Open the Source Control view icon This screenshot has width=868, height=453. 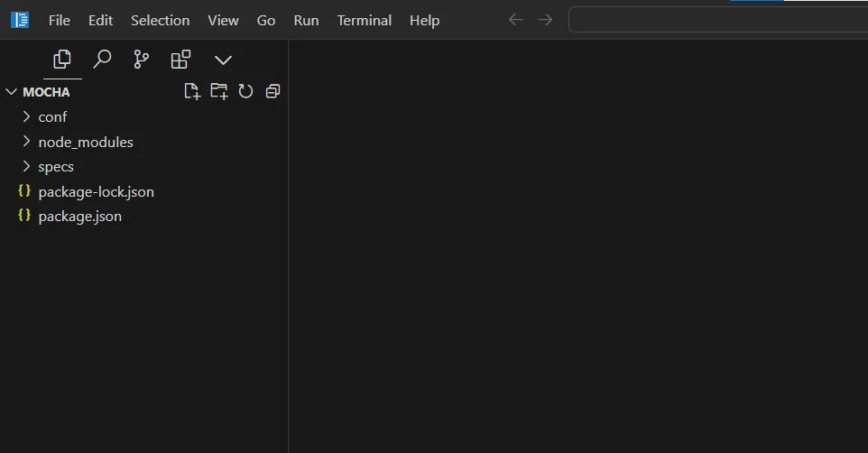141,60
